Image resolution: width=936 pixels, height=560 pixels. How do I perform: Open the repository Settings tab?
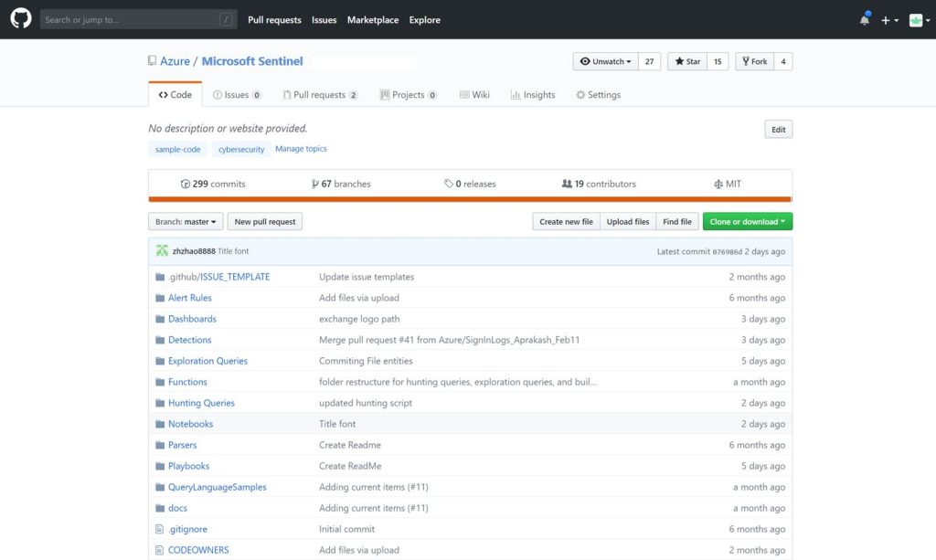point(598,94)
